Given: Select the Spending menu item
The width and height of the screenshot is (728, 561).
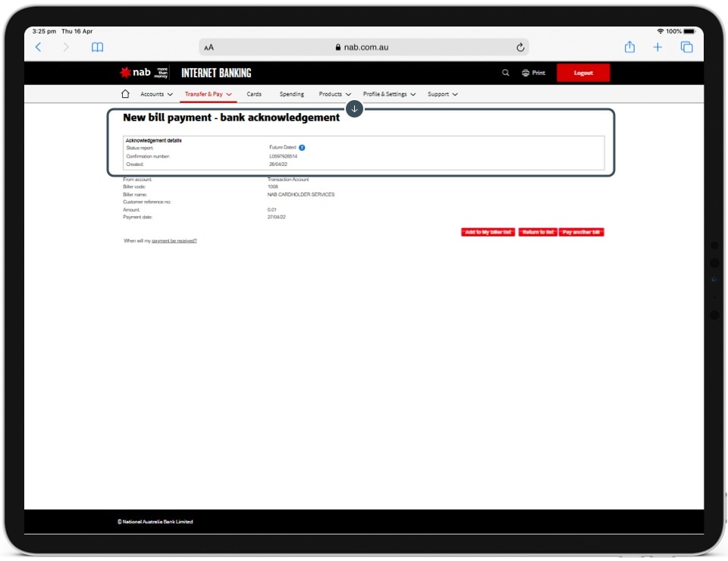Looking at the screenshot, I should point(291,94).
